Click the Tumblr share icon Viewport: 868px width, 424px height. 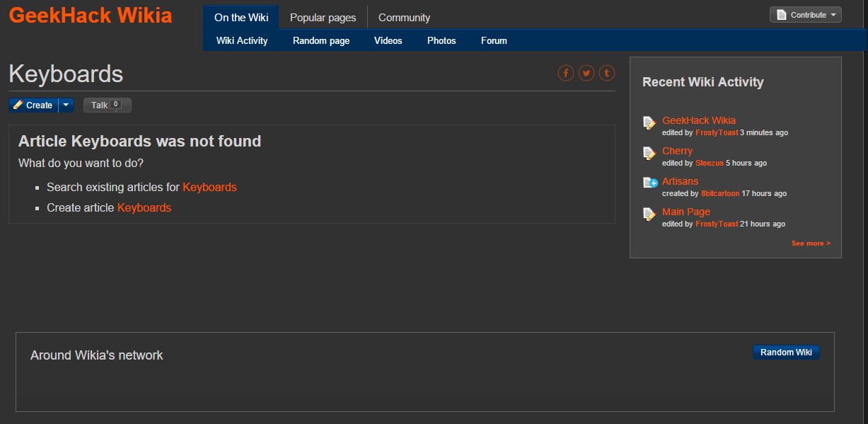click(x=606, y=73)
